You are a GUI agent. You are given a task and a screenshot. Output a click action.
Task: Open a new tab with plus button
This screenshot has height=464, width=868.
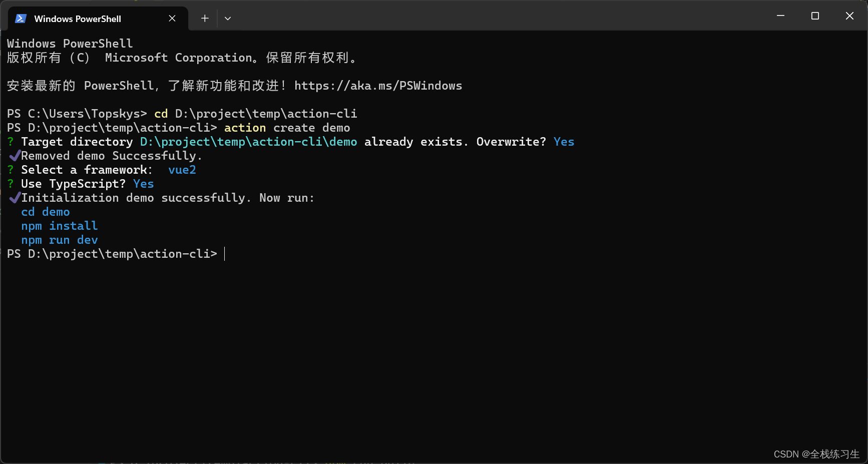(205, 19)
